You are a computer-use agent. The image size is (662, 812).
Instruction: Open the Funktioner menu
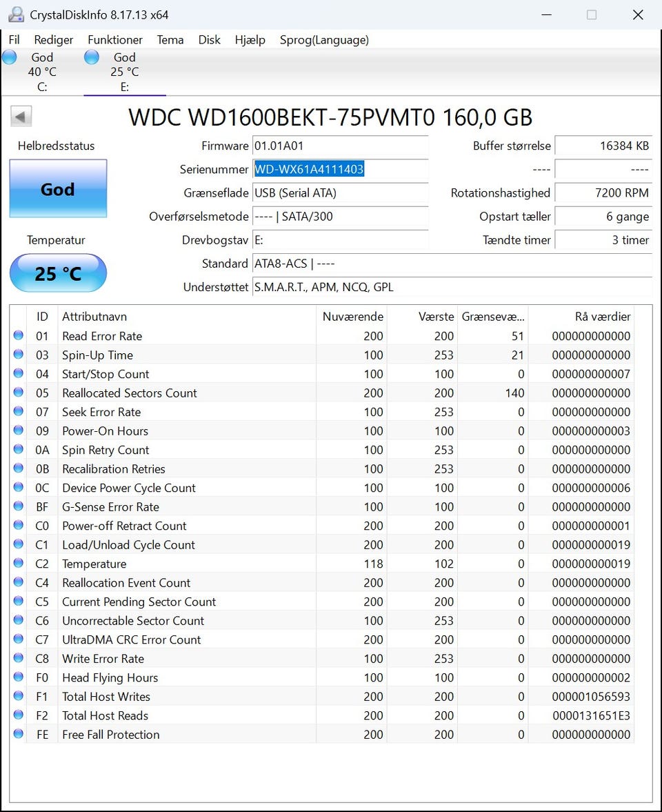pyautogui.click(x=115, y=40)
